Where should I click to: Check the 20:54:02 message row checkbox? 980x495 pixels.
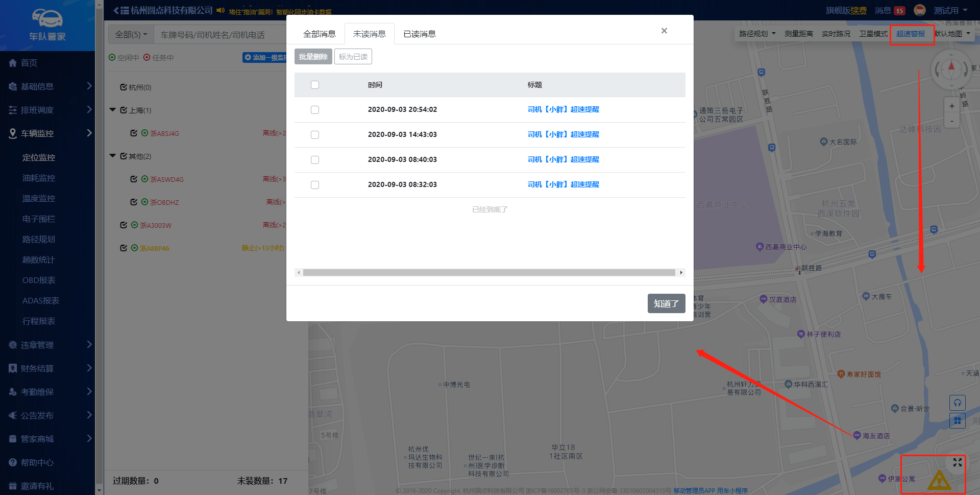pyautogui.click(x=315, y=110)
